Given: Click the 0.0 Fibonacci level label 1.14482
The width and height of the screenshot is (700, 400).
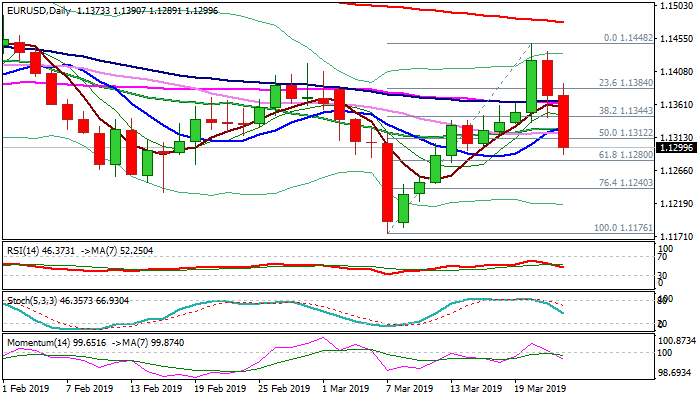Looking at the screenshot, I should point(629,38).
